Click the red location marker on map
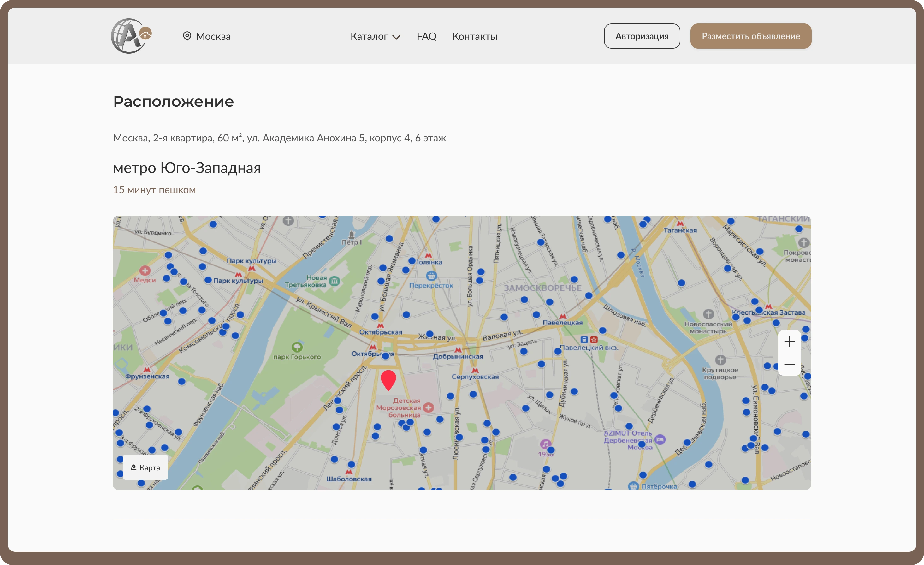Viewport: 924px width, 565px height. click(388, 380)
